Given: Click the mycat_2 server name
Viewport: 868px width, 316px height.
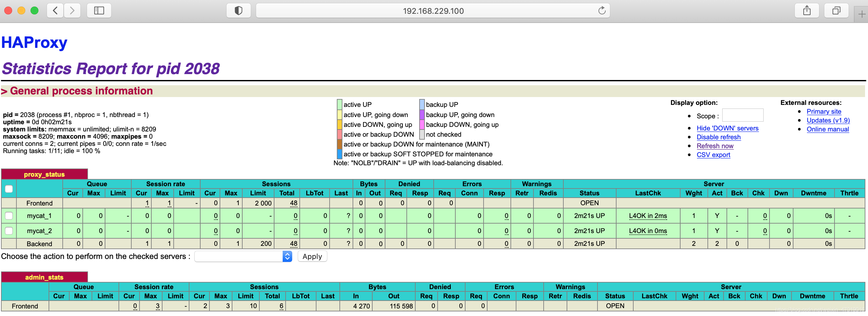Looking at the screenshot, I should point(39,231).
